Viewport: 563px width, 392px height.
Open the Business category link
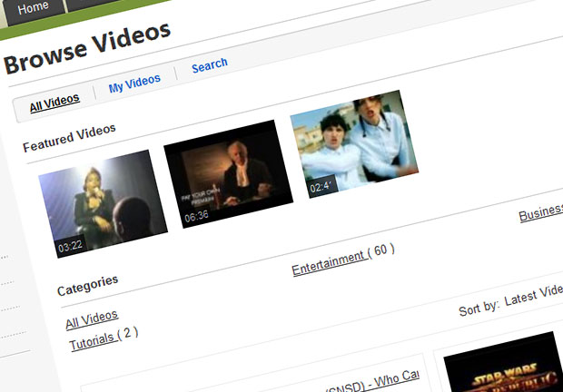(x=540, y=212)
